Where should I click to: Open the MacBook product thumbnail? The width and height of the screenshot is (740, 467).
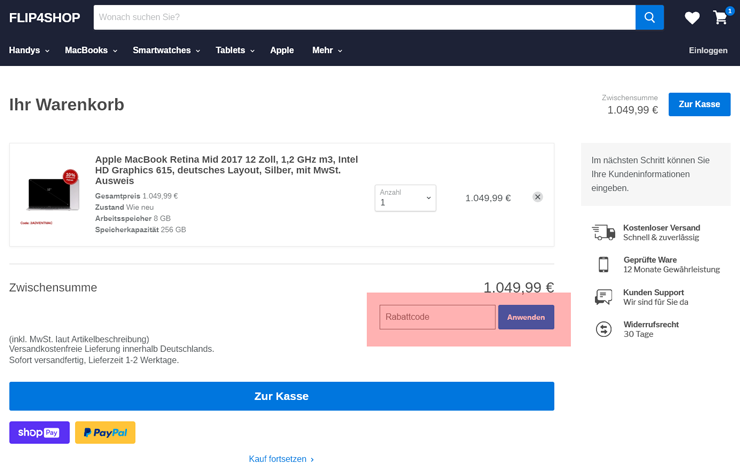[50, 195]
